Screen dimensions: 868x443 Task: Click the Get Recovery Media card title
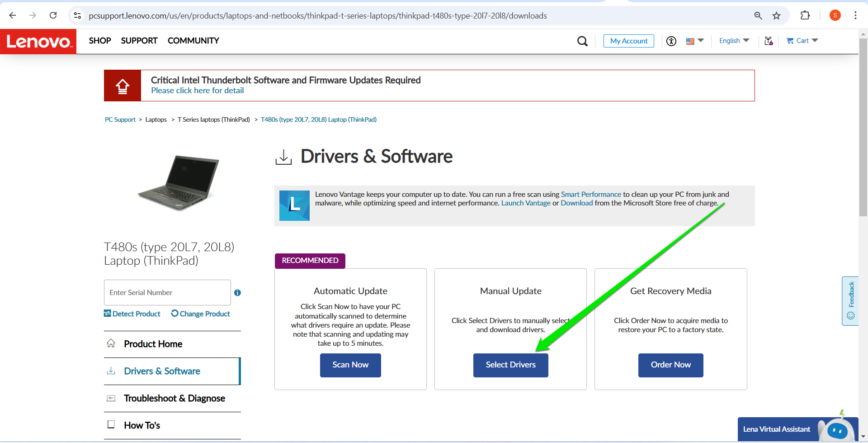click(670, 291)
